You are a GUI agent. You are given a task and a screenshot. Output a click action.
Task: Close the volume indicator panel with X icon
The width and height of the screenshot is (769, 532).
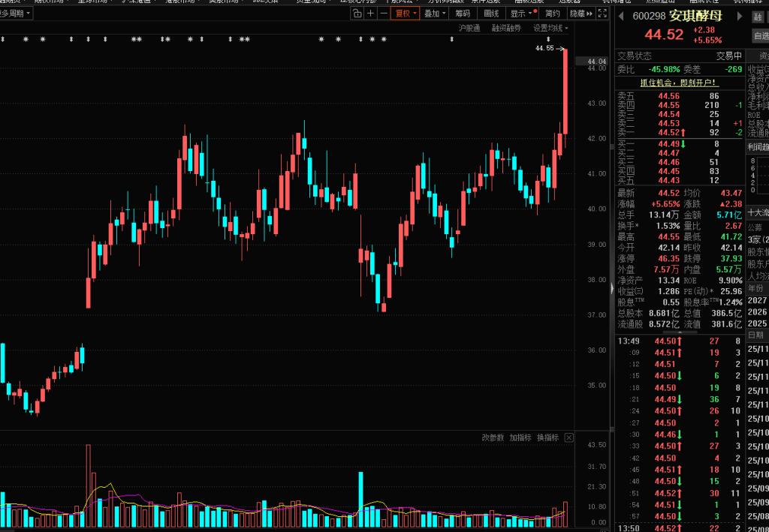(568, 437)
